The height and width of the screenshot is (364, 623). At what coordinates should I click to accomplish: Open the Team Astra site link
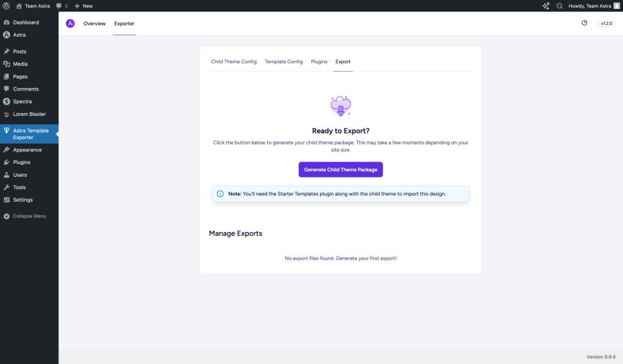(x=38, y=5)
